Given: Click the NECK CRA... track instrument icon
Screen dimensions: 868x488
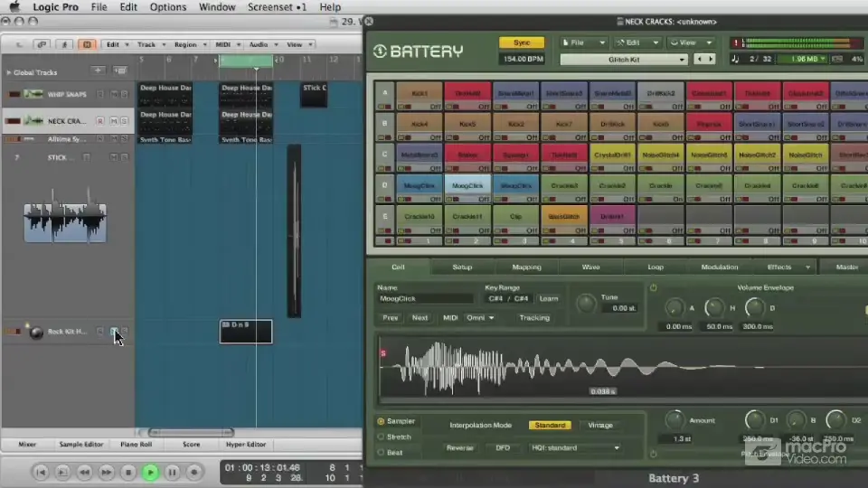Looking at the screenshot, I should 33,120.
